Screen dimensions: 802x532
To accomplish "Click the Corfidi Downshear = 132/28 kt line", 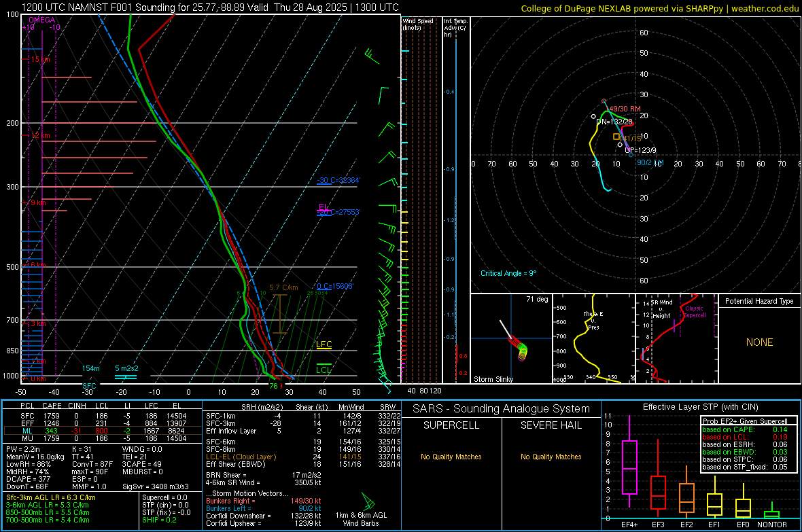I will 264,516.
